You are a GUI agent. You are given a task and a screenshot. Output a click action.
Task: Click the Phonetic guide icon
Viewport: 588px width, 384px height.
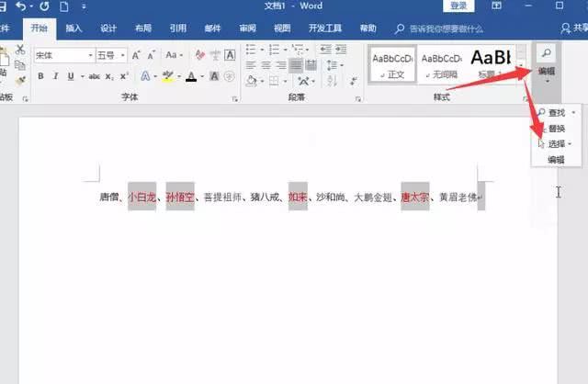(x=215, y=55)
